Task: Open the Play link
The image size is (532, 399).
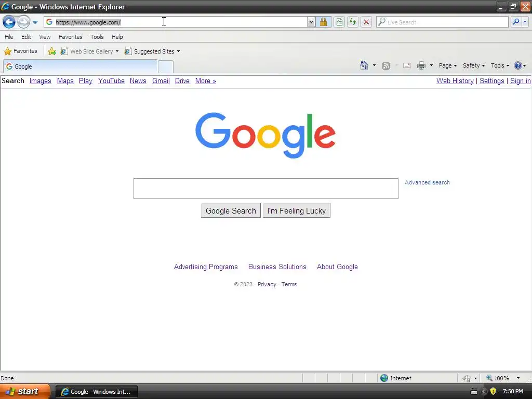Action: (86, 81)
